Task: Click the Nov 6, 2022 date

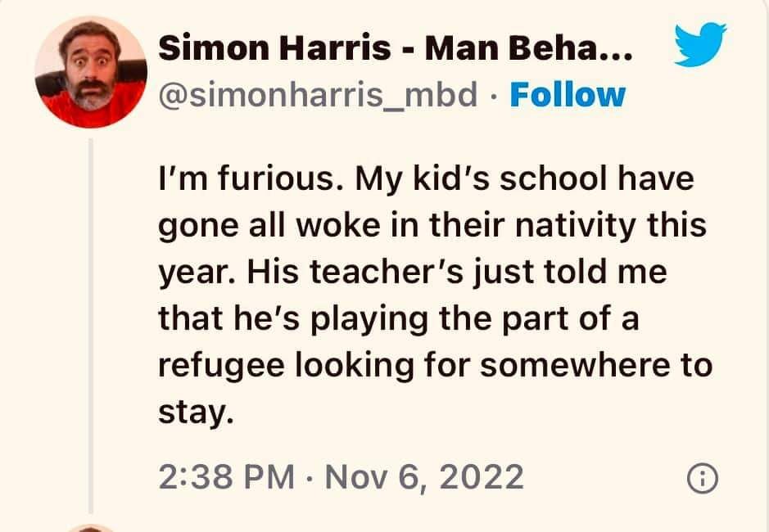Action: coord(424,476)
